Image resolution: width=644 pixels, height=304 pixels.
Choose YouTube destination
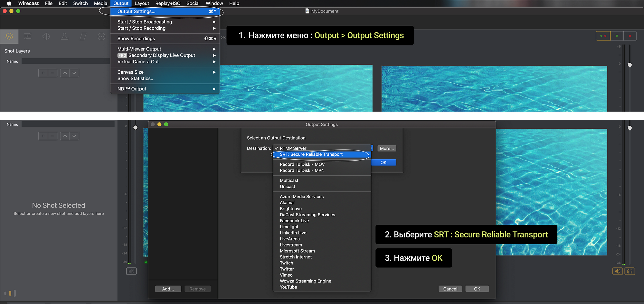pos(322,287)
